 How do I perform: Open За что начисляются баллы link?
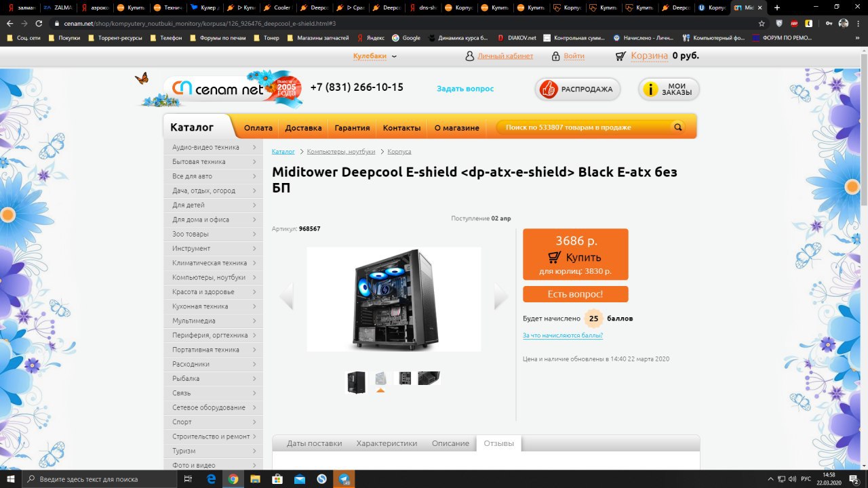pos(563,335)
